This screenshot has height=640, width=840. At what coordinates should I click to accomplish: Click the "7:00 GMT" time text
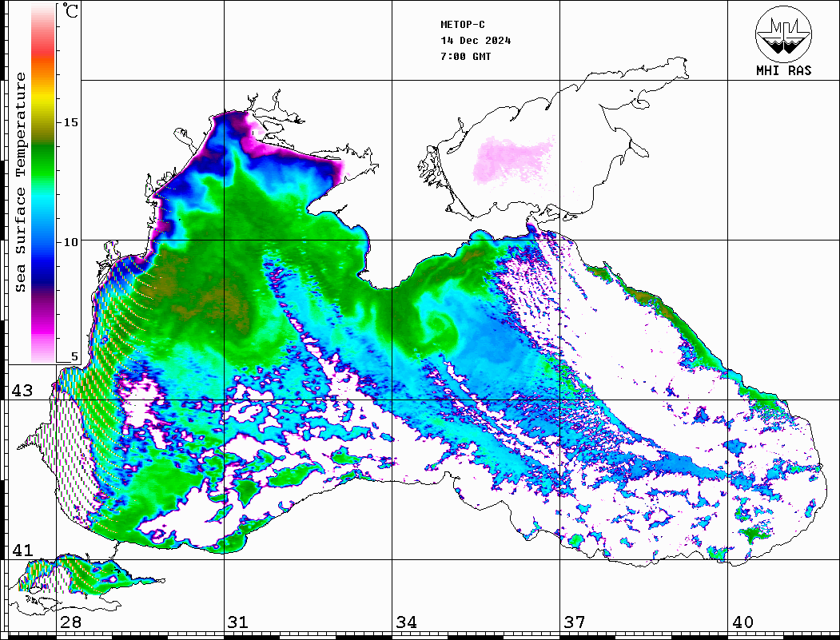(x=466, y=57)
